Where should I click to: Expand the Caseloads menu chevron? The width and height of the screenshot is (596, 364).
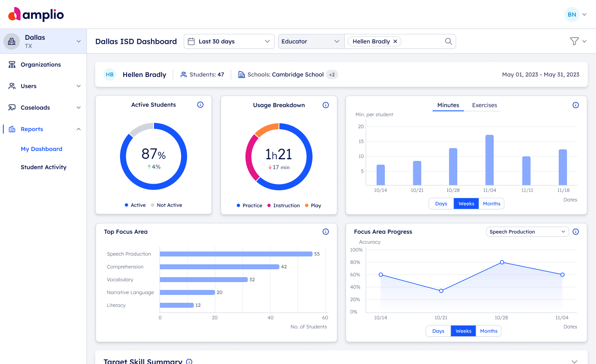click(79, 108)
